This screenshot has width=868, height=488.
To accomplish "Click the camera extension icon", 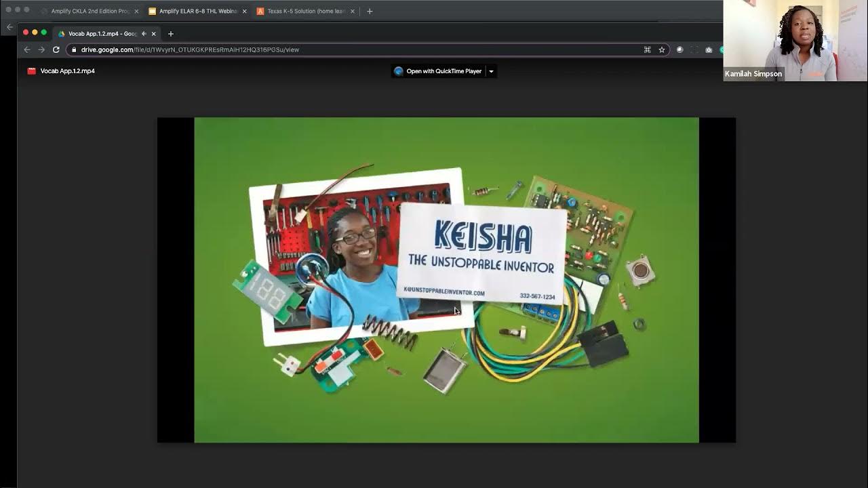I will [x=709, y=49].
